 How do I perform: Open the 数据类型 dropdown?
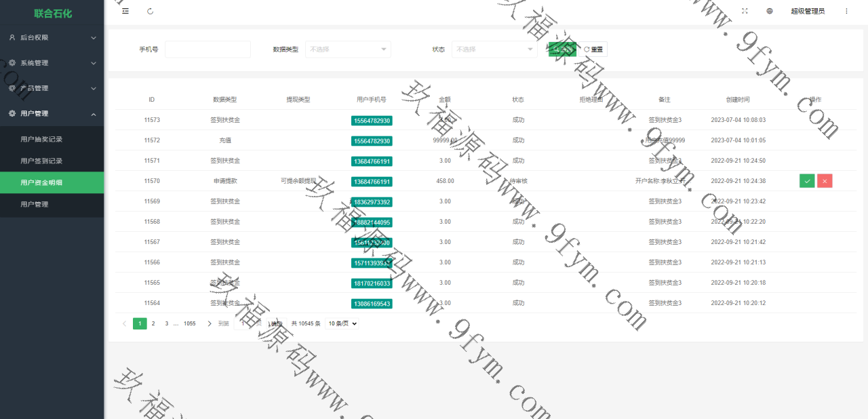coord(348,49)
